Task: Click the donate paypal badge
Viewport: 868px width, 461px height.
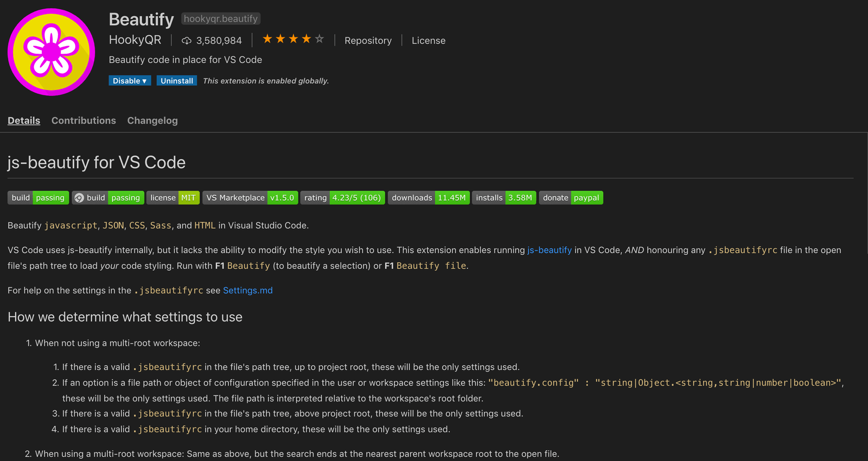Action: click(x=571, y=198)
